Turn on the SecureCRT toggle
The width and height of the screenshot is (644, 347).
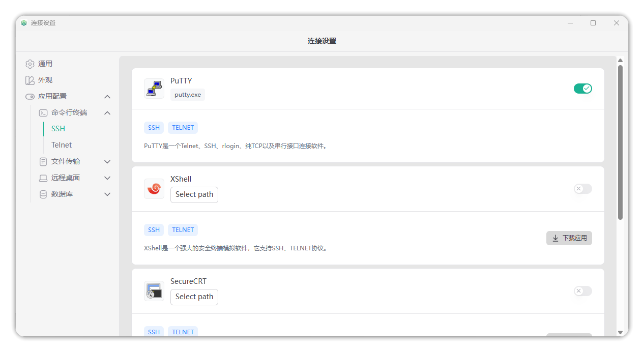[582, 291]
